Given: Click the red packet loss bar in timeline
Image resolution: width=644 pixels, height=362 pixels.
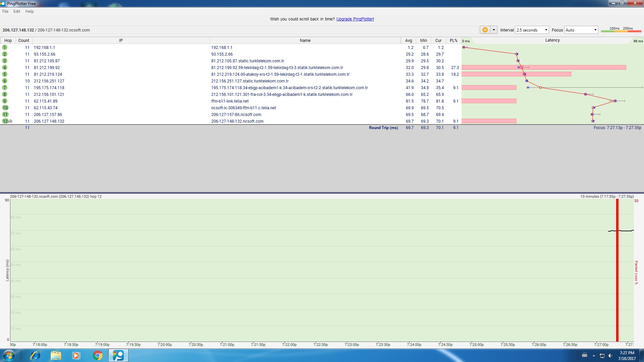Looking at the screenshot, I should (x=617, y=270).
